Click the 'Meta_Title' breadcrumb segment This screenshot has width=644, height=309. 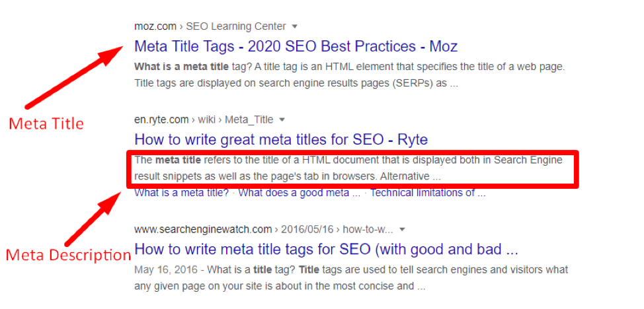pos(249,120)
